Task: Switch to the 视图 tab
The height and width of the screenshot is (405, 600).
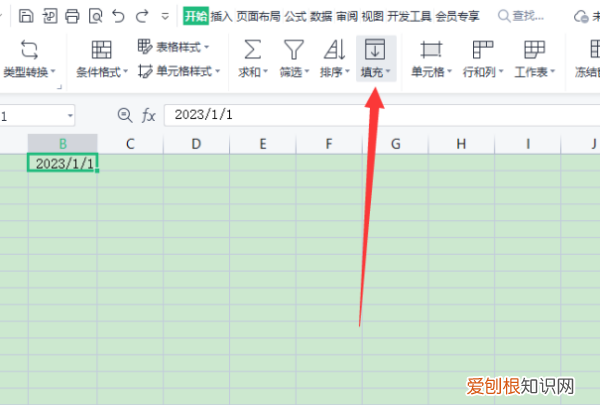Action: (x=372, y=16)
